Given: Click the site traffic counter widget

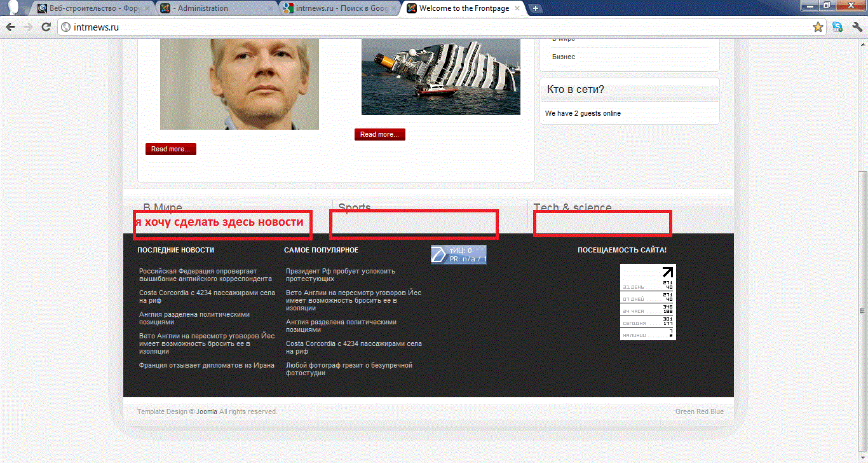Looking at the screenshot, I should [x=648, y=302].
